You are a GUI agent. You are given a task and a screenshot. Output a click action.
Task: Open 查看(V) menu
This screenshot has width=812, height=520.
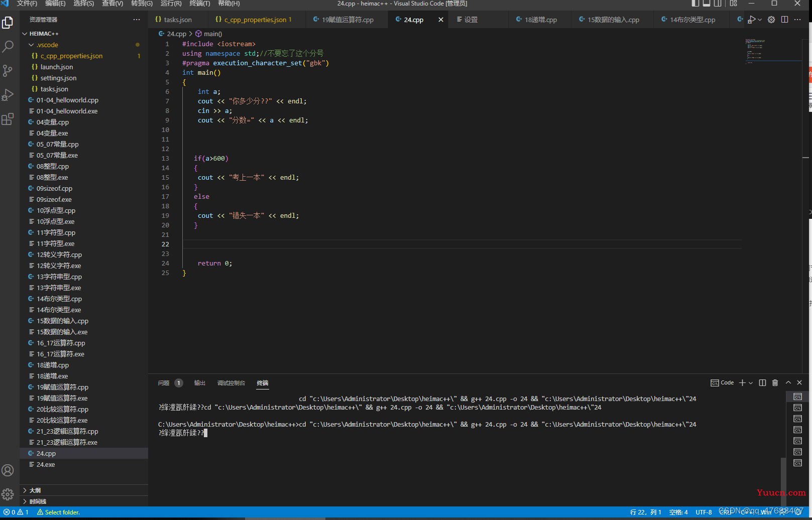[x=112, y=4]
